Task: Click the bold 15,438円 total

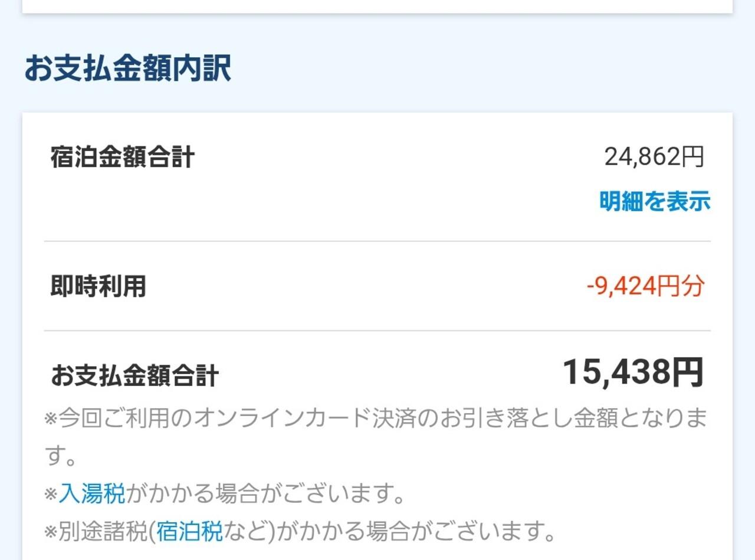Action: [x=633, y=372]
